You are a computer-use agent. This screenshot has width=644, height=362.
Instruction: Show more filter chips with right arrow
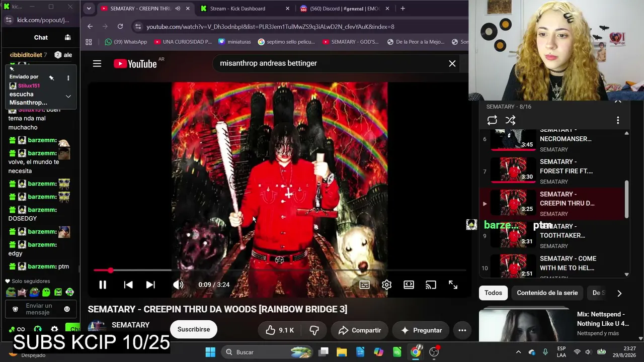pyautogui.click(x=619, y=293)
